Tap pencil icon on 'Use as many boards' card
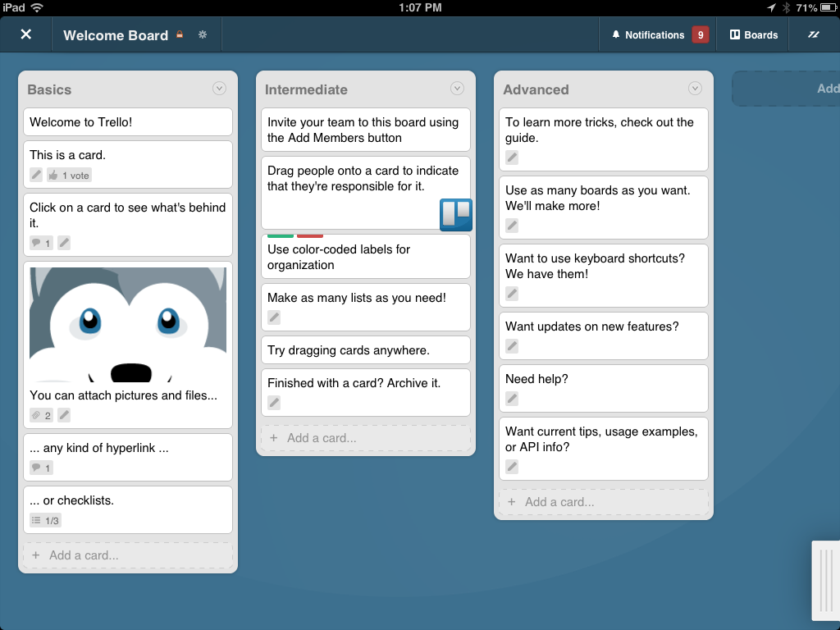840x630 pixels. [x=512, y=226]
